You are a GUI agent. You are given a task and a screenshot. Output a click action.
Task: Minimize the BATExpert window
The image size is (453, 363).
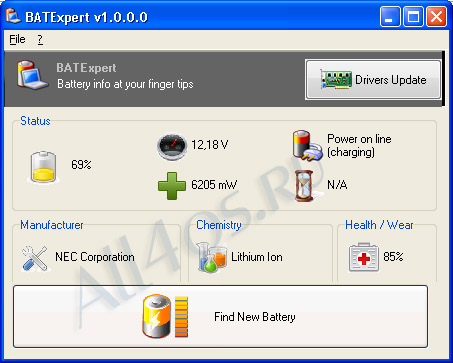click(x=390, y=17)
